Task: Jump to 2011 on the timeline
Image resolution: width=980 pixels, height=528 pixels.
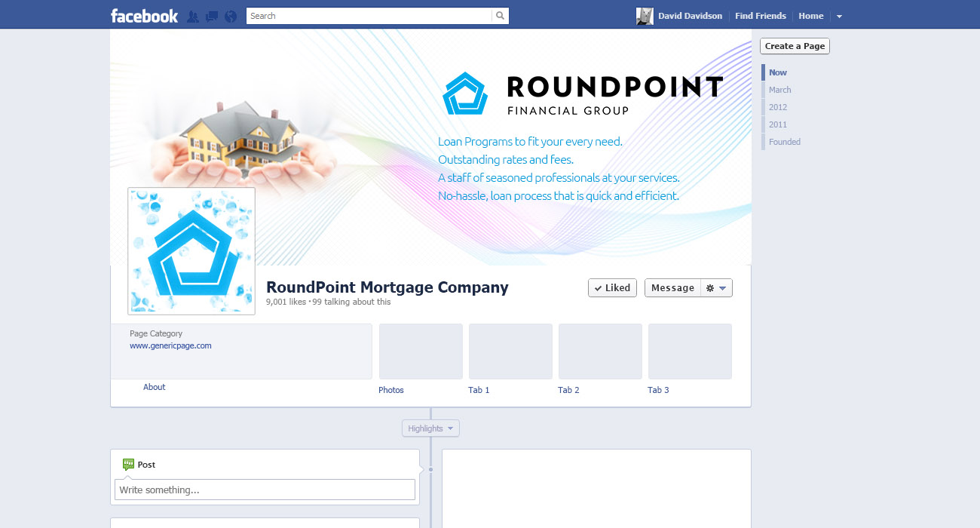Action: point(777,124)
